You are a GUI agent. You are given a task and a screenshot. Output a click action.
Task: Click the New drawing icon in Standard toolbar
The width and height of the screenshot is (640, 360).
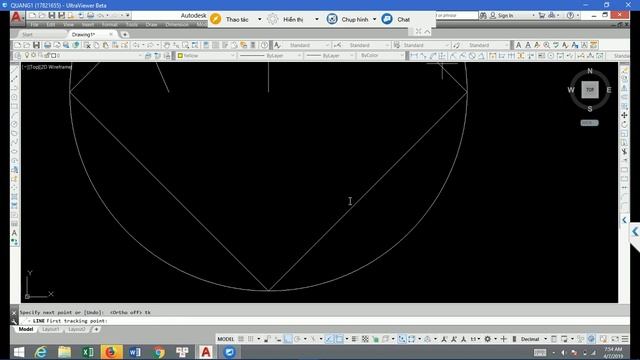pos(17,45)
